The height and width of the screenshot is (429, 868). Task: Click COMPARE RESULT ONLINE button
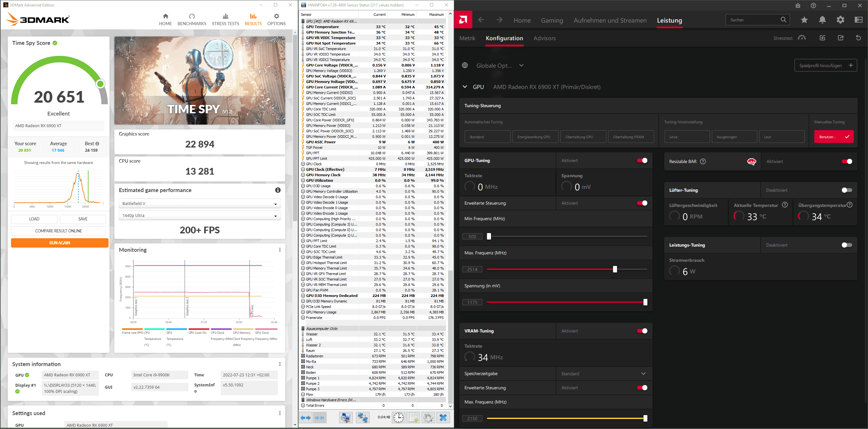click(x=58, y=231)
